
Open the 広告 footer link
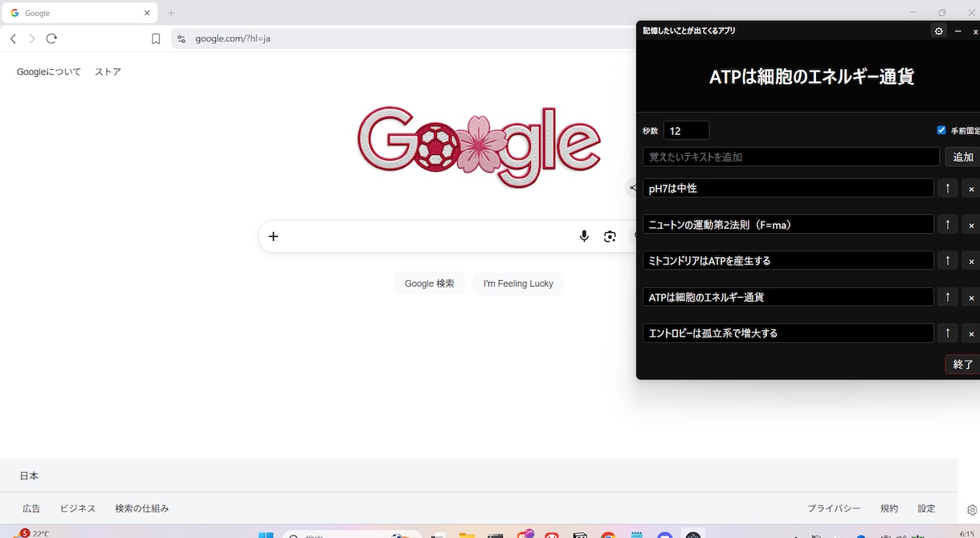pyautogui.click(x=31, y=508)
